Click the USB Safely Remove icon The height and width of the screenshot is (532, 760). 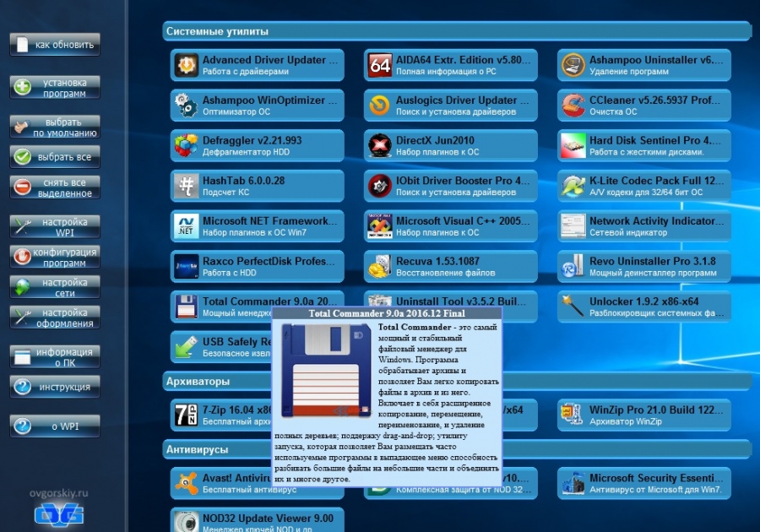point(186,346)
